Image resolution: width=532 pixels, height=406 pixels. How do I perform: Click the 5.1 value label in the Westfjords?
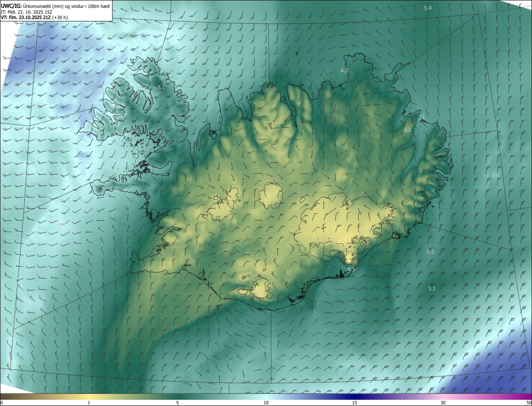coord(161,88)
